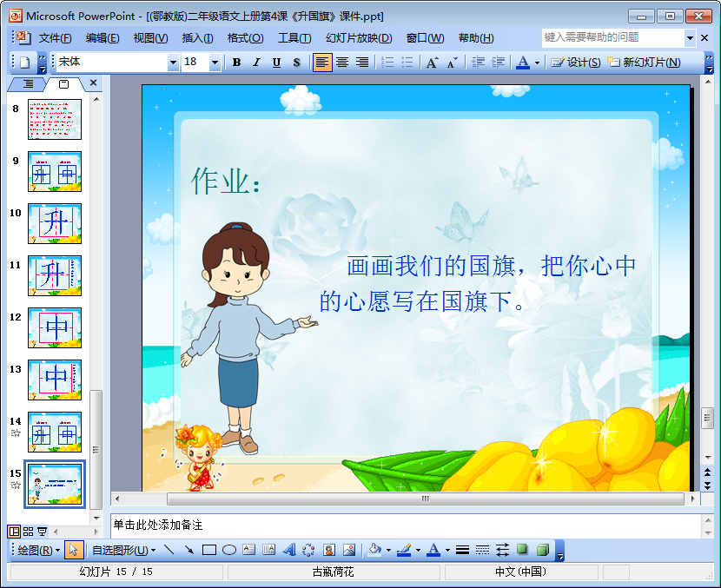Open the Draw (绘图) menu
Image resolution: width=721 pixels, height=588 pixels.
[38, 550]
